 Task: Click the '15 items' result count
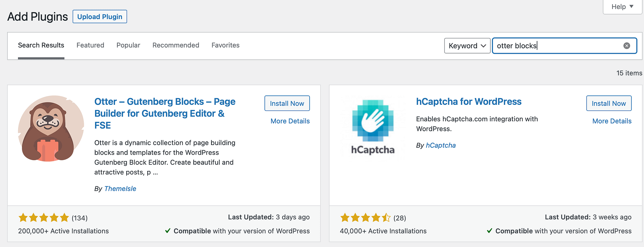pyautogui.click(x=629, y=73)
